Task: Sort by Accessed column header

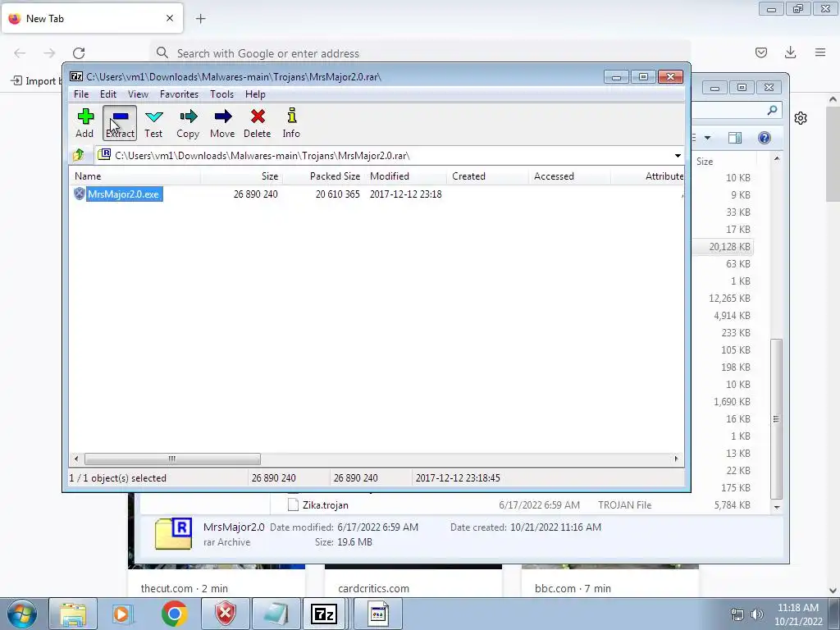Action: pyautogui.click(x=569, y=176)
